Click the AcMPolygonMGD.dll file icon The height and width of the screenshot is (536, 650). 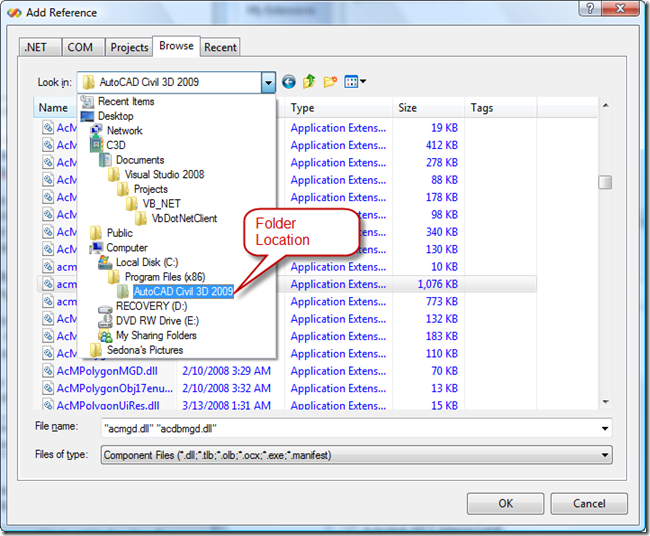[x=48, y=371]
